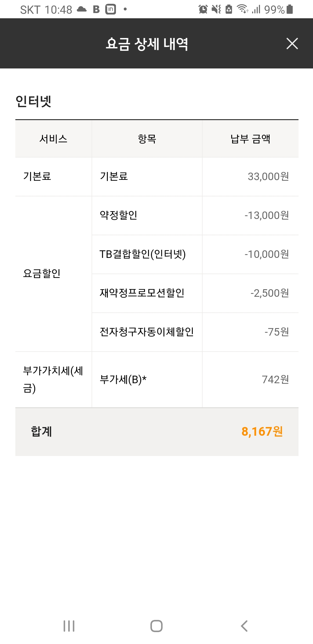
Task: Tap the back navigation arrow
Action: pyautogui.click(x=244, y=626)
